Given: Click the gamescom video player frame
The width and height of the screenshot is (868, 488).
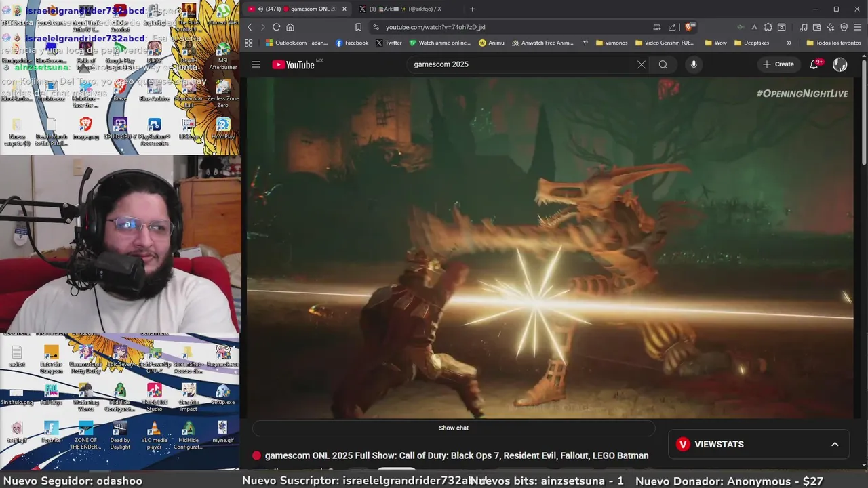Looking at the screenshot, I should tap(550, 247).
